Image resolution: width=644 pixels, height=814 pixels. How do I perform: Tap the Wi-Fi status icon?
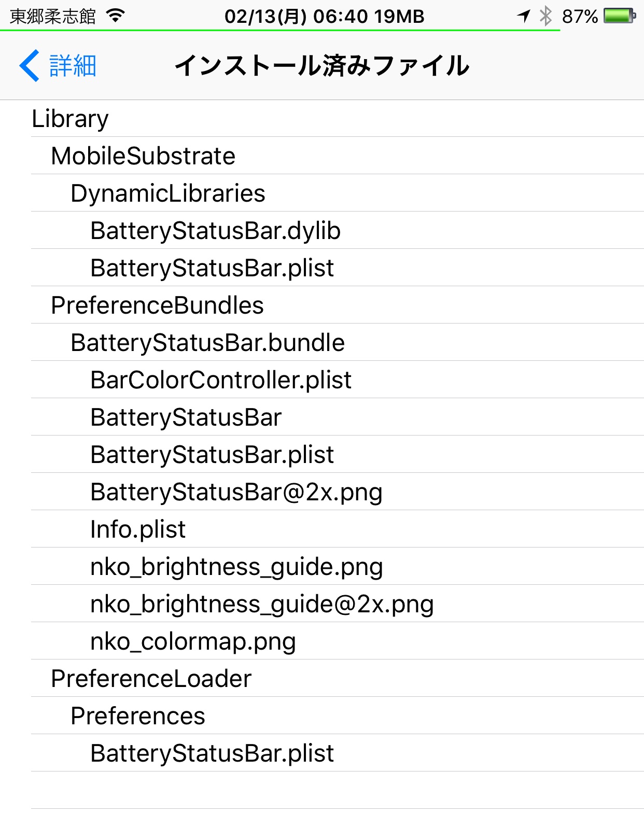(x=116, y=16)
